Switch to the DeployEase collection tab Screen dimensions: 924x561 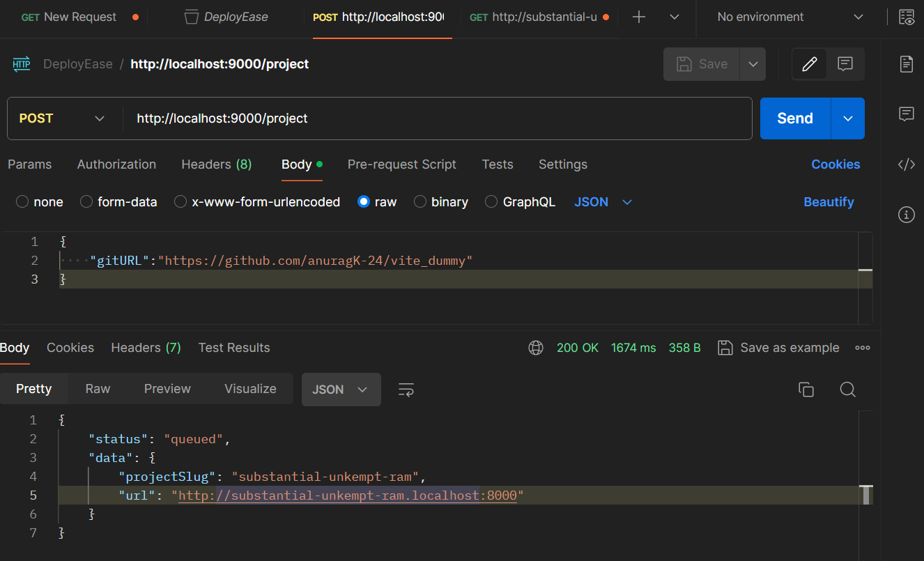click(226, 17)
